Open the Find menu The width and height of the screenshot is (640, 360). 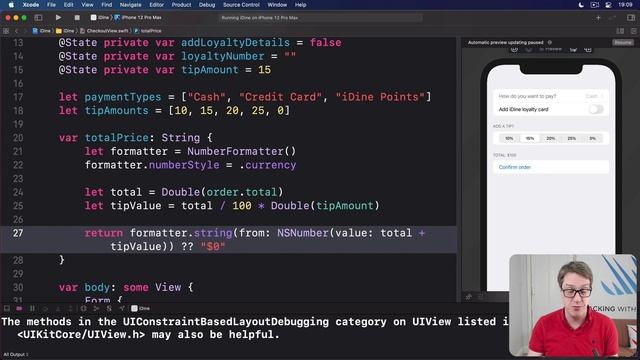pyautogui.click(x=107, y=5)
